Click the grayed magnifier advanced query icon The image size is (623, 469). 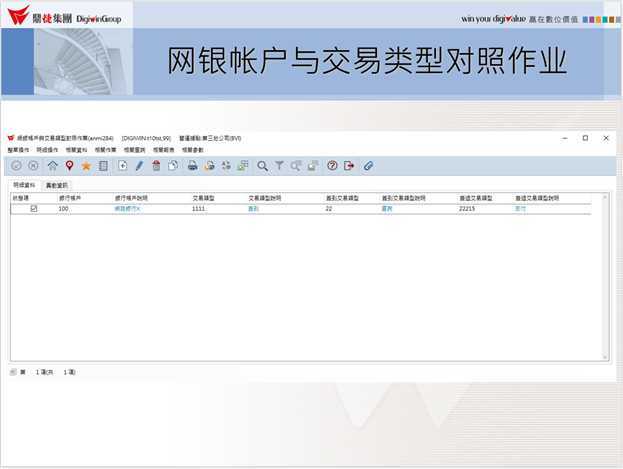coord(296,166)
